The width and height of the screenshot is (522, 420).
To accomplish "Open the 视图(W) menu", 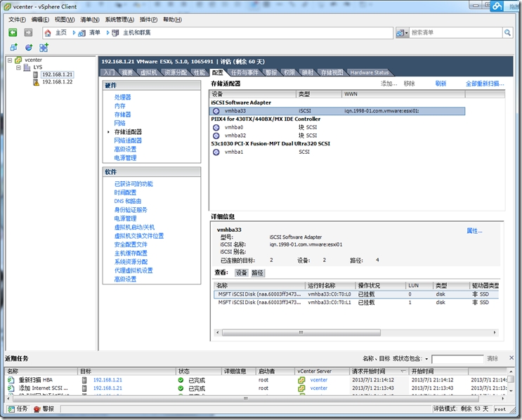I will [65, 20].
